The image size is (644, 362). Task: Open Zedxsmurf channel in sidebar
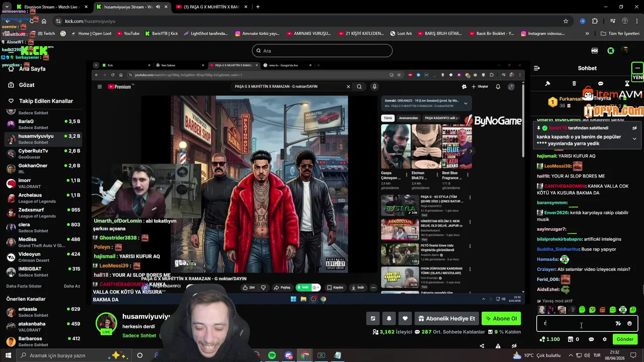(x=43, y=213)
